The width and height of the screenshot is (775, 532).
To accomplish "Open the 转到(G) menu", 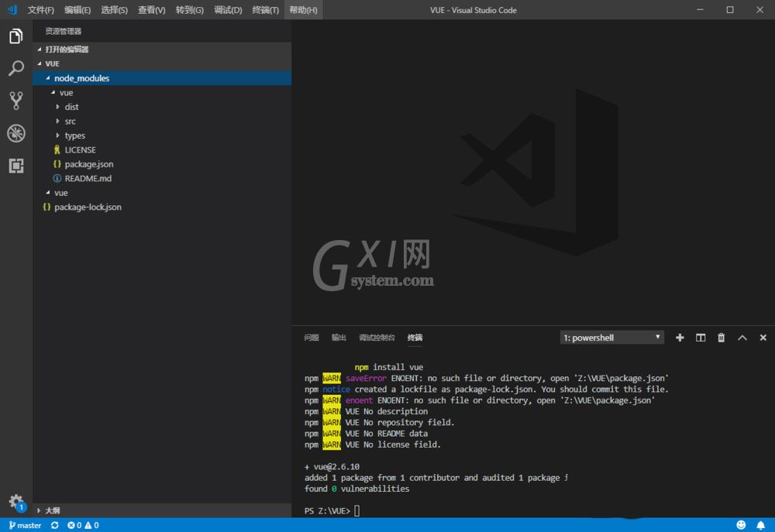I will pyautogui.click(x=189, y=10).
